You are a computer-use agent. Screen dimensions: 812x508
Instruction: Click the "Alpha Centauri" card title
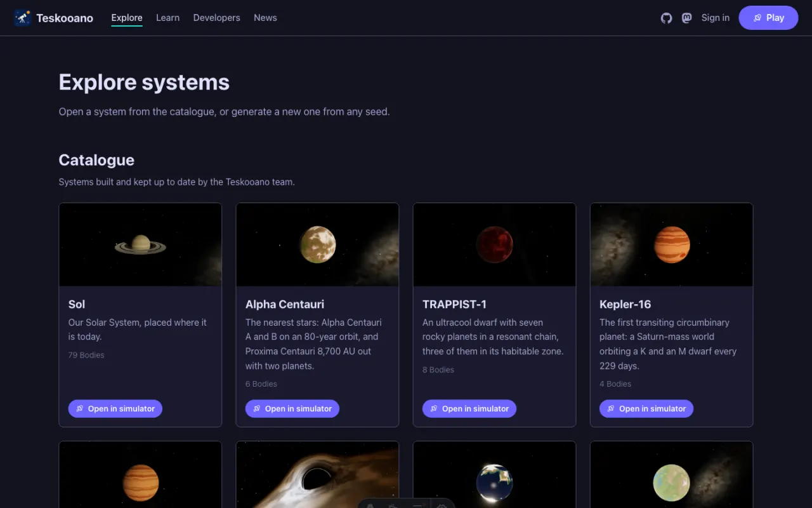[285, 304]
